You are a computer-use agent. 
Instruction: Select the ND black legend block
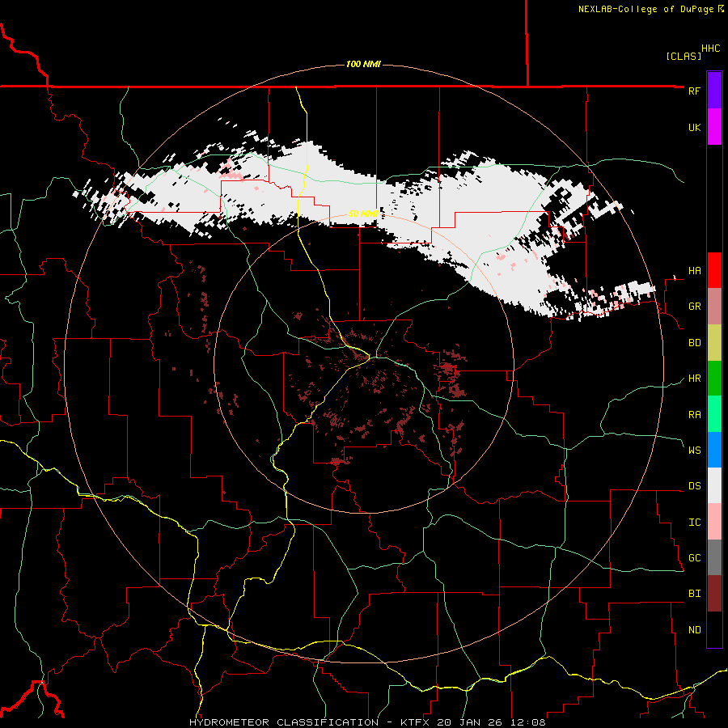click(x=714, y=629)
